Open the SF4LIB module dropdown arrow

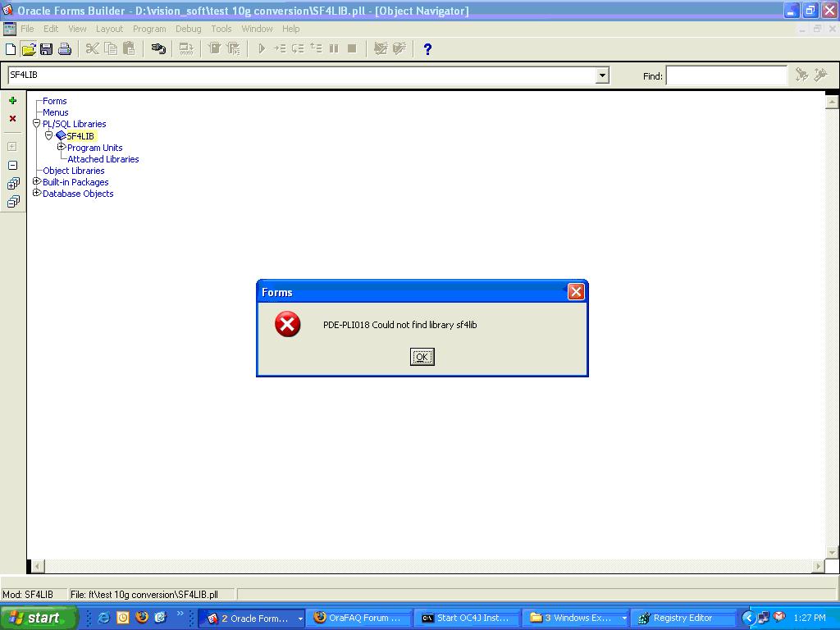[x=602, y=75]
